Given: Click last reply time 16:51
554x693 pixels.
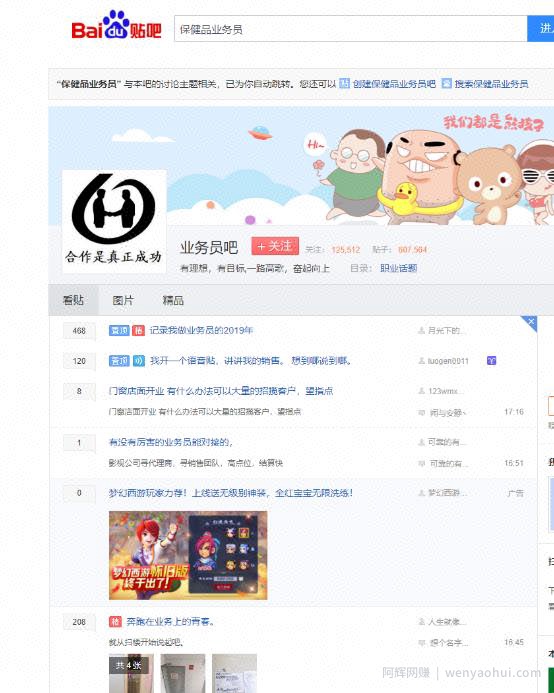Looking at the screenshot, I should pos(514,463).
